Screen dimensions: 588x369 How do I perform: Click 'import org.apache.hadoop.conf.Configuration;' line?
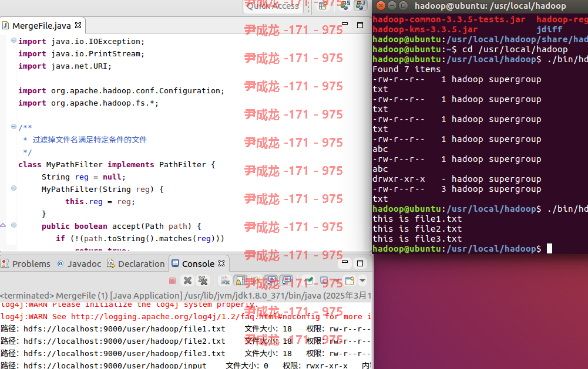click(121, 91)
